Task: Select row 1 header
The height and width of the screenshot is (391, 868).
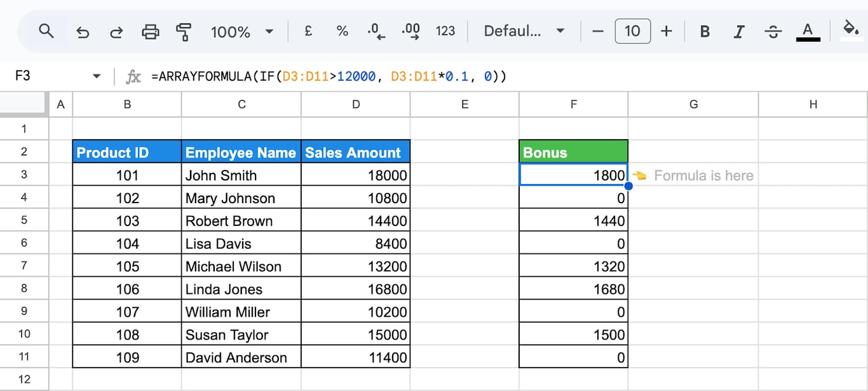Action: point(24,129)
